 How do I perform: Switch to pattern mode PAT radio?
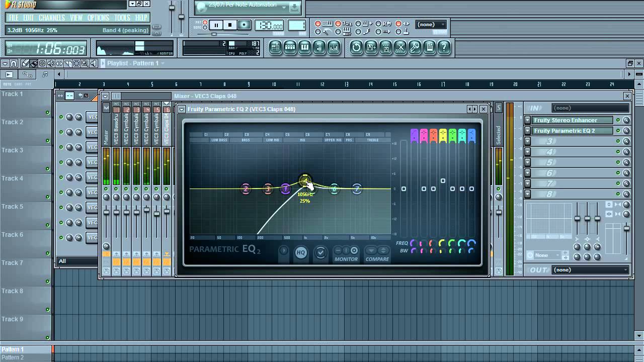(x=206, y=22)
